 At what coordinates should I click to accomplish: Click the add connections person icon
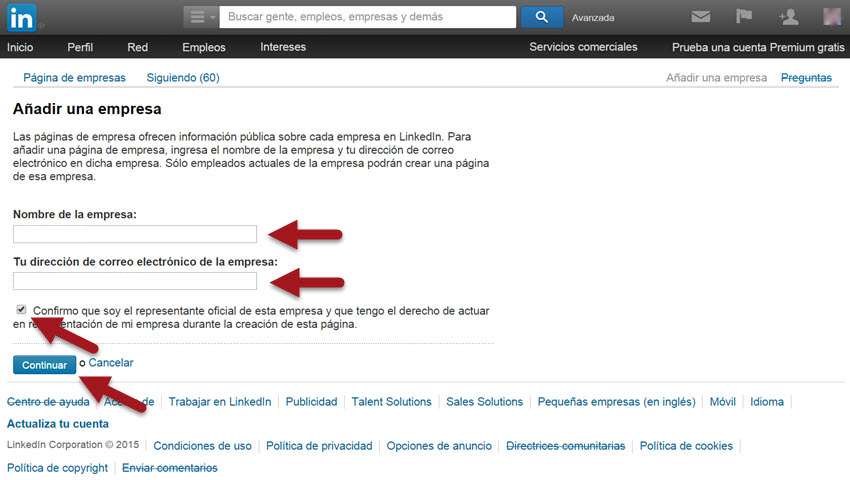pos(788,17)
